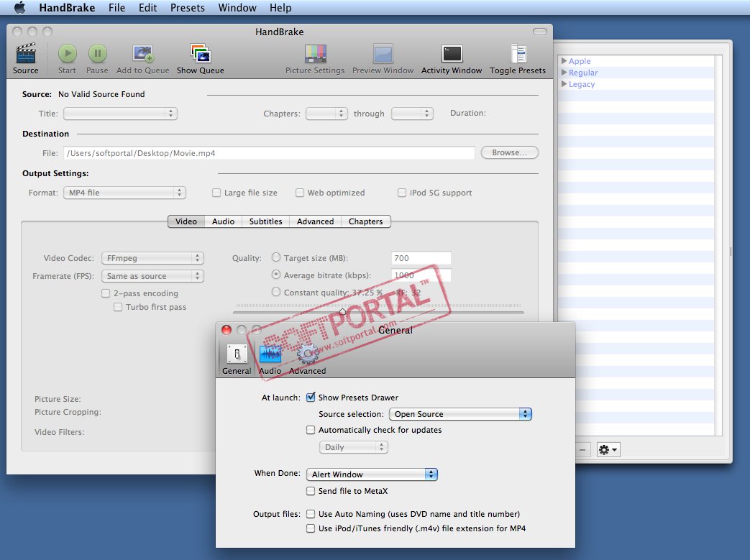Screen dimensions: 750x560
Task: Switch to the Chapters tab
Action: pyautogui.click(x=365, y=221)
